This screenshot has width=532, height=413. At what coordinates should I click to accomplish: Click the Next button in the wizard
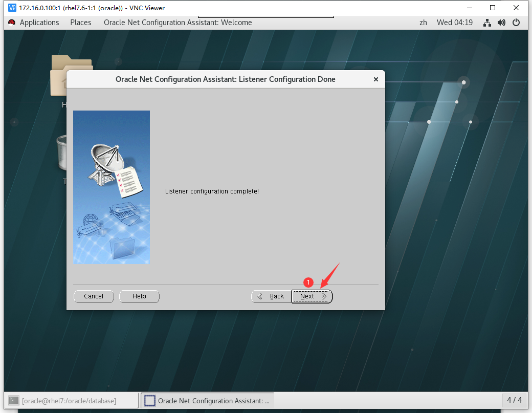[312, 296]
